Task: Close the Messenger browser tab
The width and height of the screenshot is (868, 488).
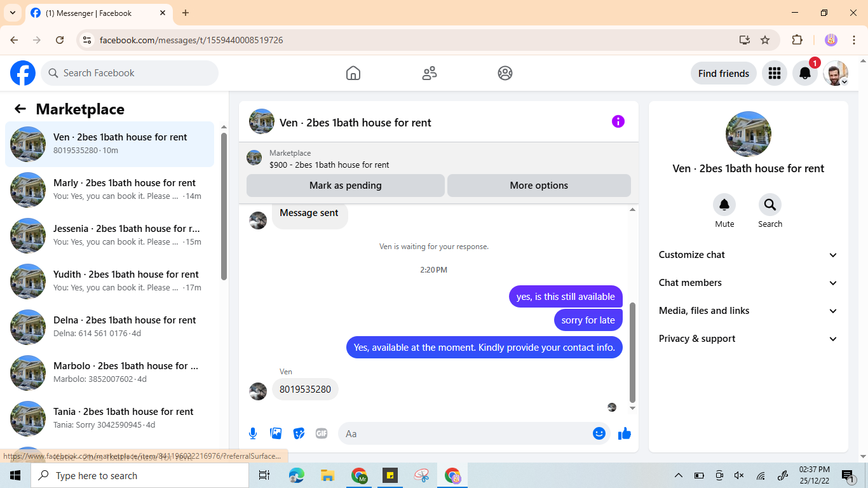Action: tap(163, 13)
